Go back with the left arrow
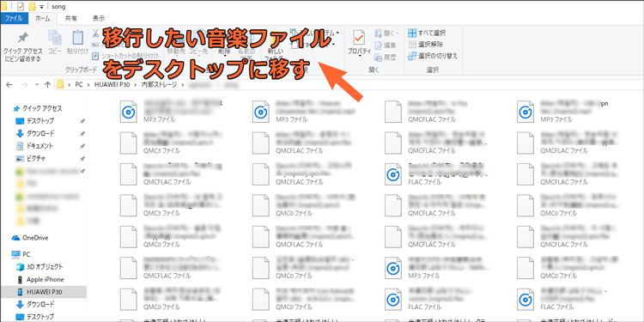644x322 pixels. [x=9, y=85]
